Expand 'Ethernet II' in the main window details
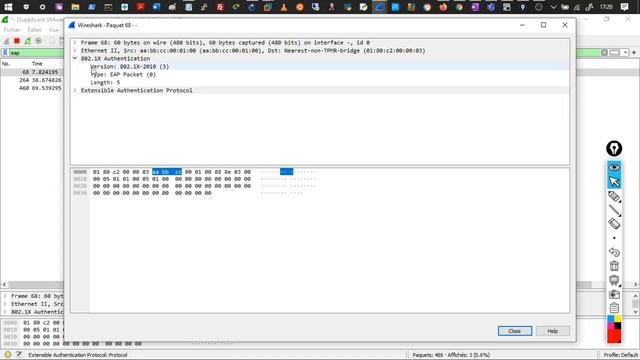Image resolution: width=640 pixels, height=360 pixels. click(5, 304)
